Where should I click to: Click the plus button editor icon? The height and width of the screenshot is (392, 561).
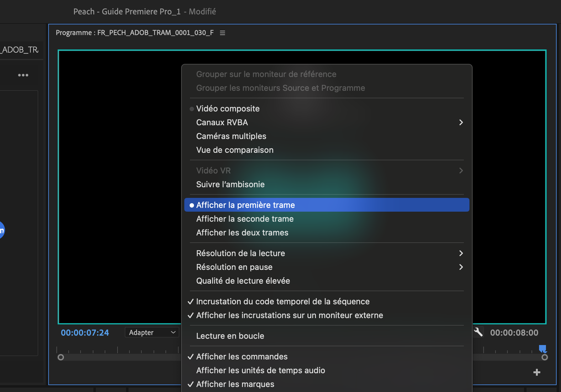pyautogui.click(x=537, y=372)
